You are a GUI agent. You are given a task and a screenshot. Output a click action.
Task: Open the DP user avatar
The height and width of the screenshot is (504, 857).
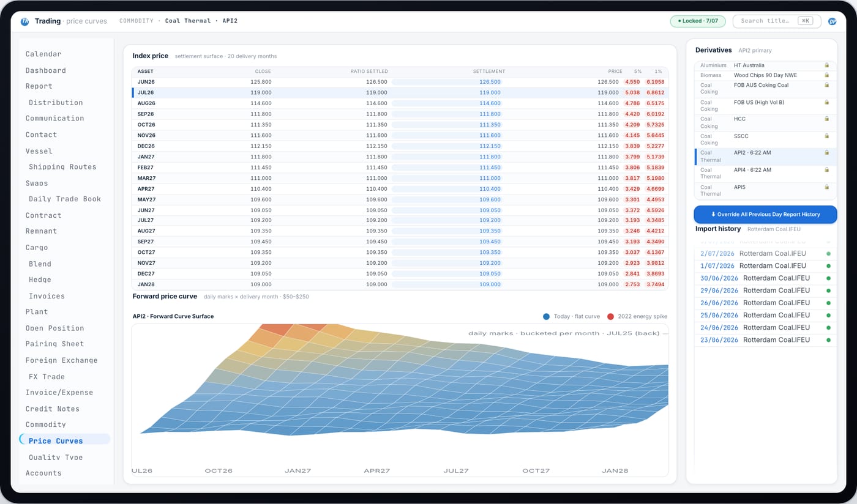point(833,21)
